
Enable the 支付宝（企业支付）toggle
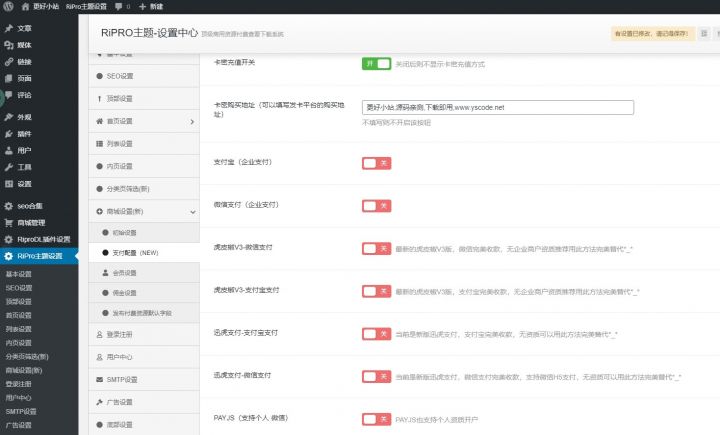point(375,162)
